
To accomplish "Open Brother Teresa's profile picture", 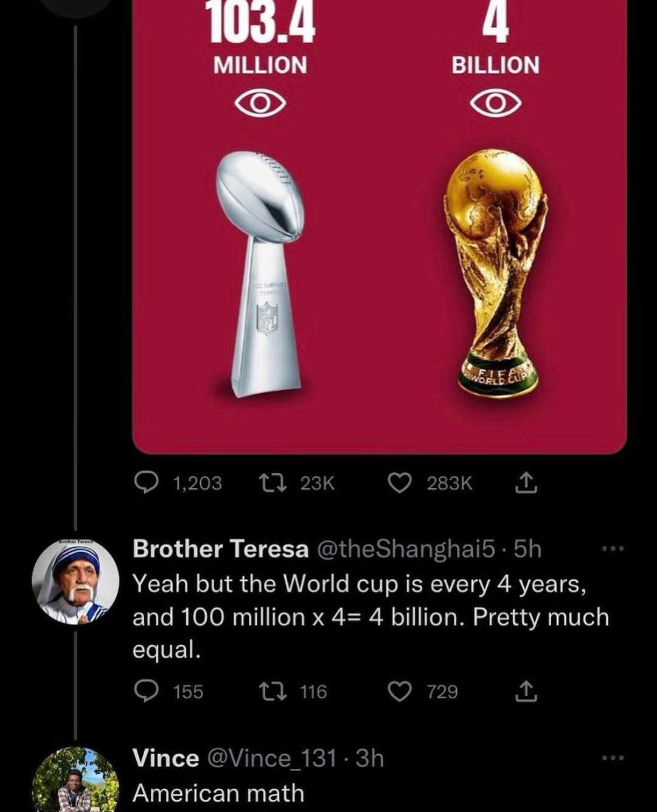I will click(75, 582).
